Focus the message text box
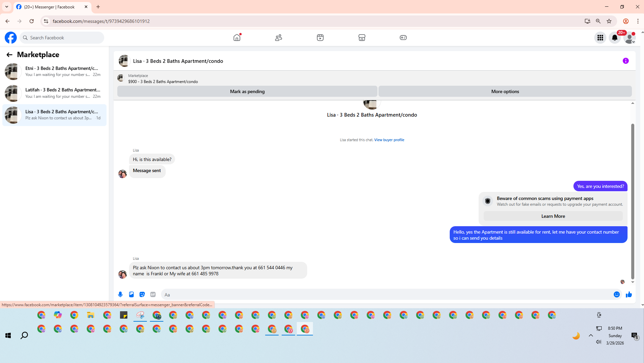Image resolution: width=644 pixels, height=363 pixels. 387,295
